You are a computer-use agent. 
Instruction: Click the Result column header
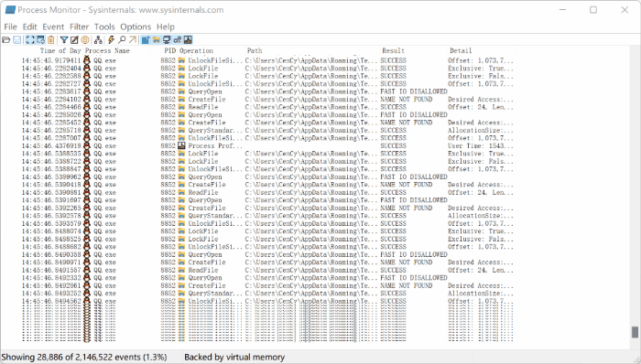click(x=393, y=50)
